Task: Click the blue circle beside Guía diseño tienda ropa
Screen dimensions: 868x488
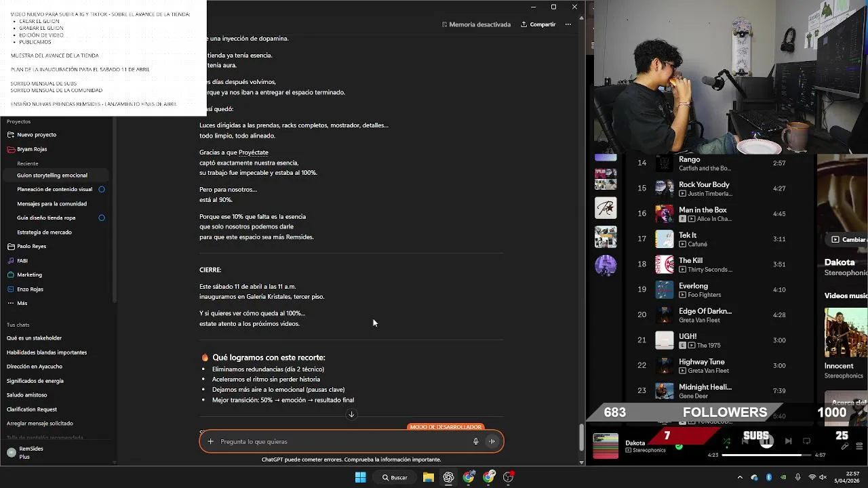Action: 102,218
